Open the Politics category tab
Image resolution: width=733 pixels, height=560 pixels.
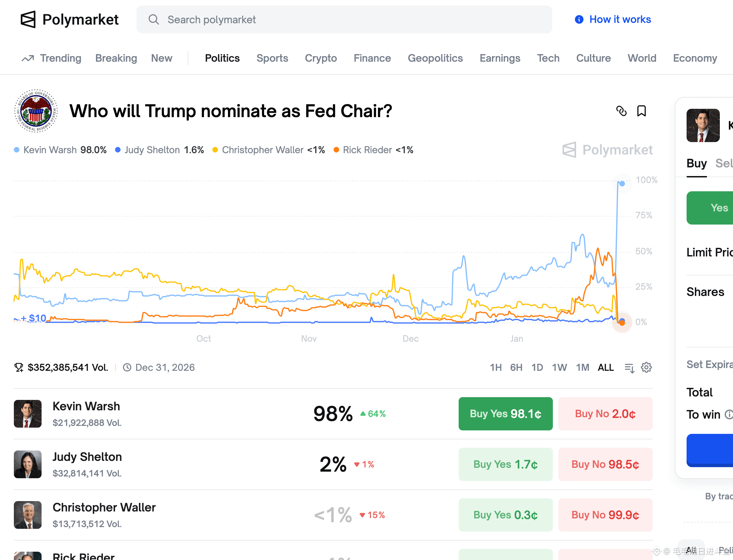[222, 58]
